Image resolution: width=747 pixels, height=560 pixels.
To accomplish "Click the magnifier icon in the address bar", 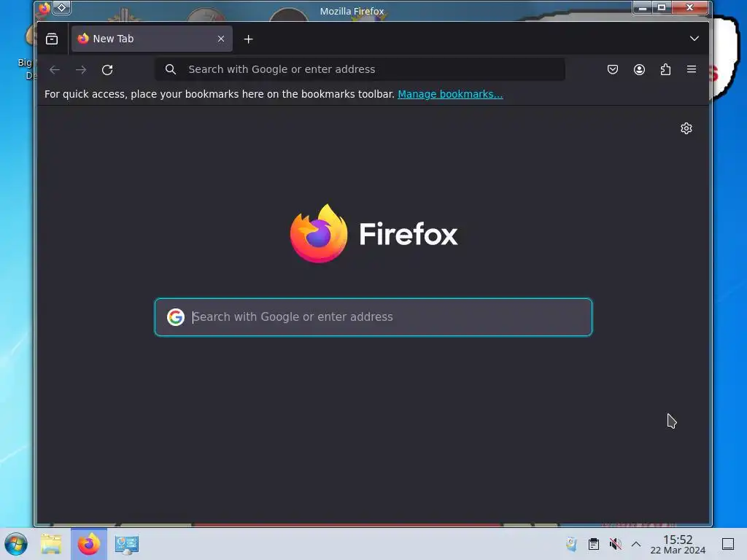I will click(x=171, y=69).
